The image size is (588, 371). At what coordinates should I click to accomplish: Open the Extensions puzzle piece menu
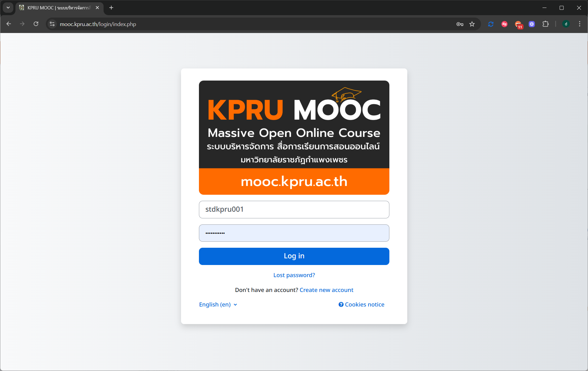pos(546,24)
